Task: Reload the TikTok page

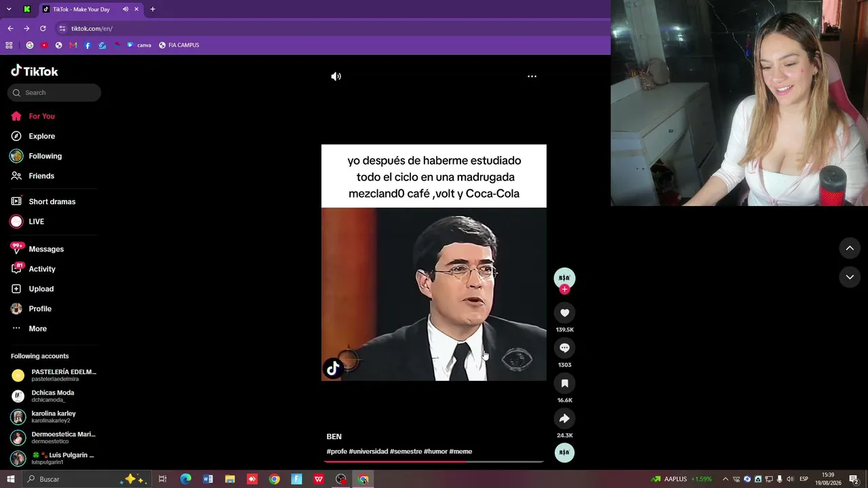Action: [x=43, y=28]
